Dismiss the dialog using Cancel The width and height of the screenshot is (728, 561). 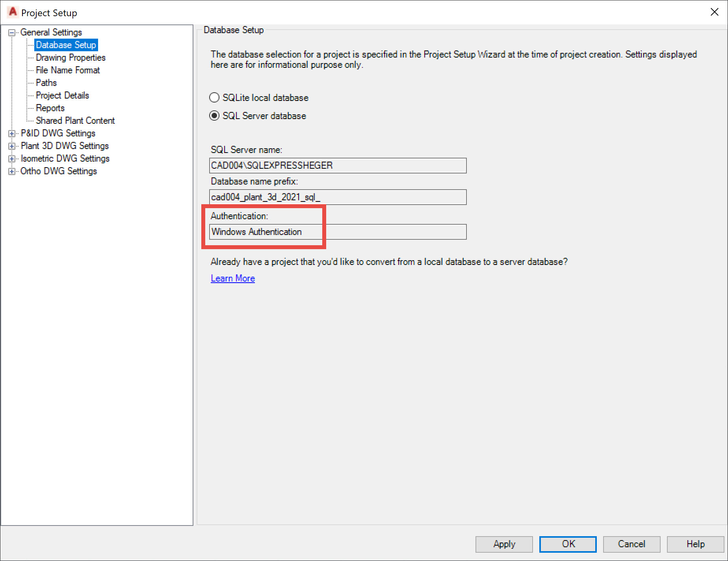pyautogui.click(x=631, y=544)
